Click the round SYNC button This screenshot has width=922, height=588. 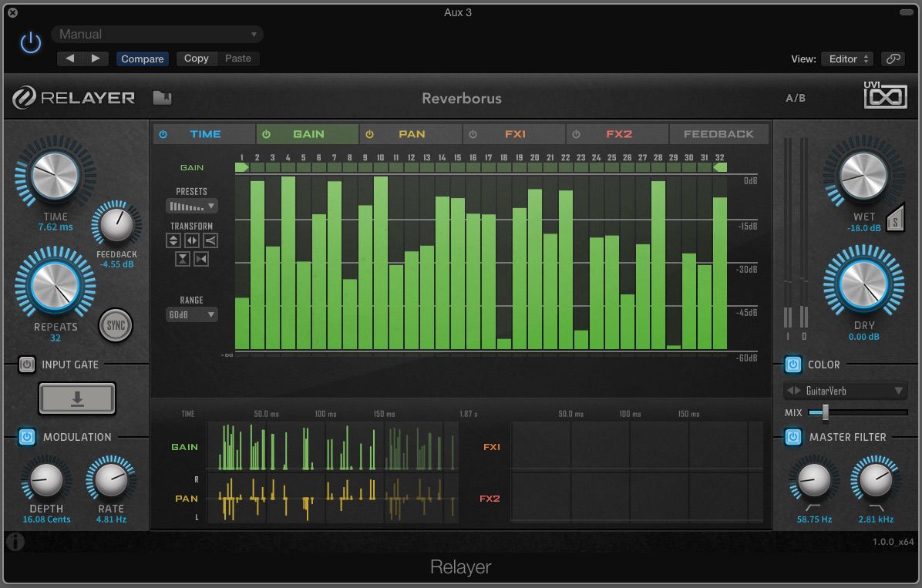[x=116, y=325]
